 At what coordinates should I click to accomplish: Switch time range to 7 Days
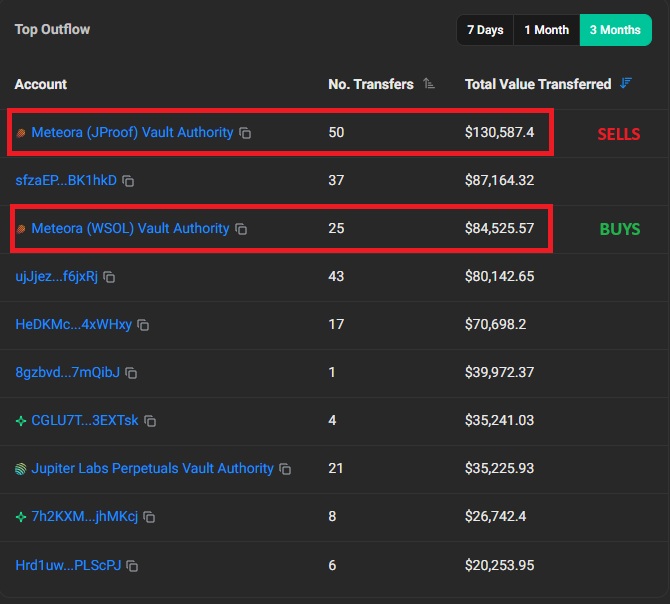pos(485,30)
